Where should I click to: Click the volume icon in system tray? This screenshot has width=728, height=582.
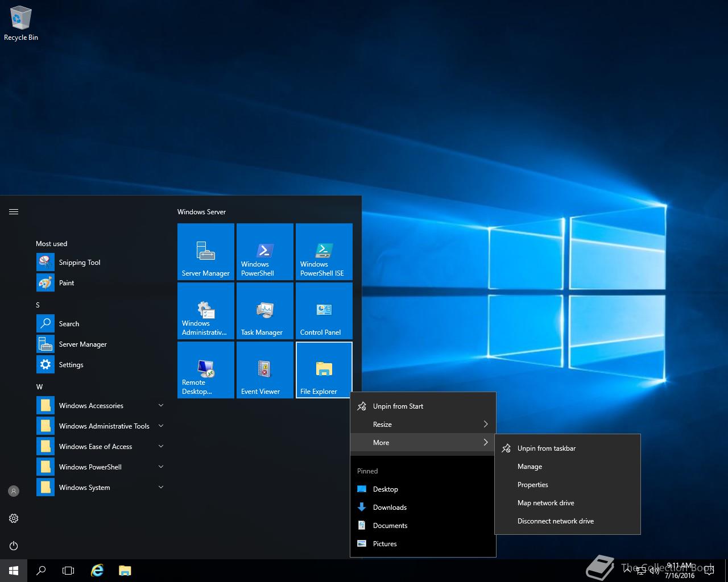[x=655, y=571]
